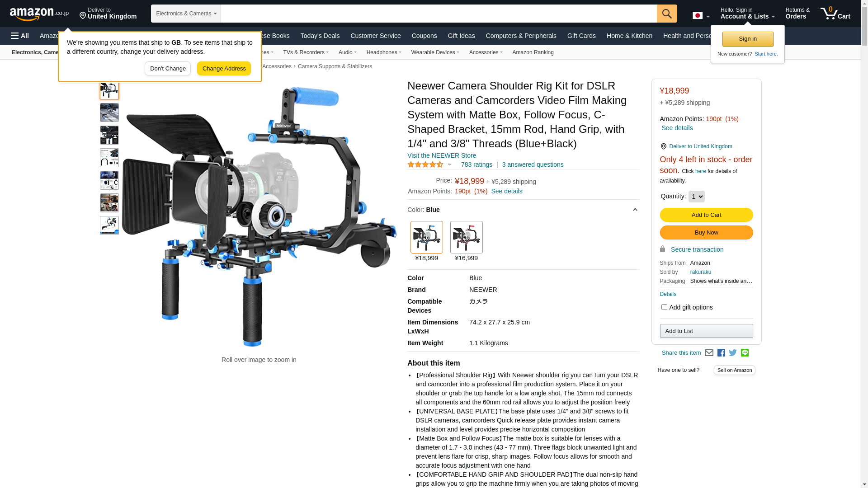Open the Quantity dropdown
This screenshot has width=868, height=488.
click(696, 197)
